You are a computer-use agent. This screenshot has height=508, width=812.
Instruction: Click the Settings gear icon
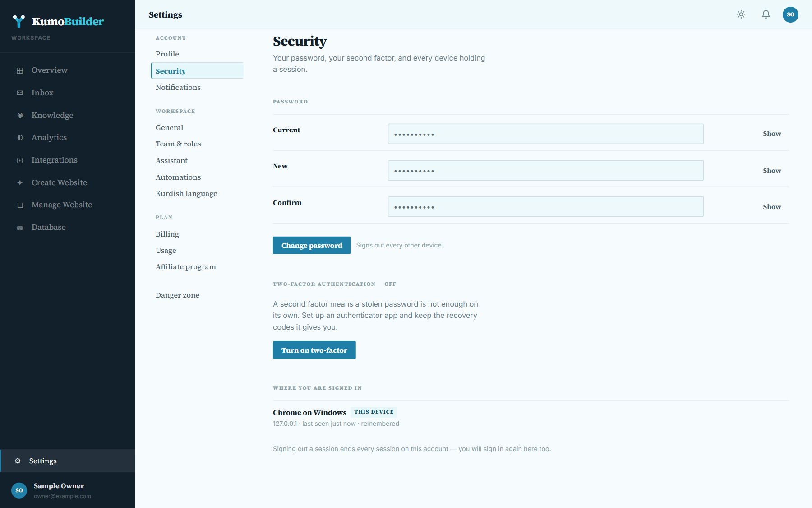[18, 461]
